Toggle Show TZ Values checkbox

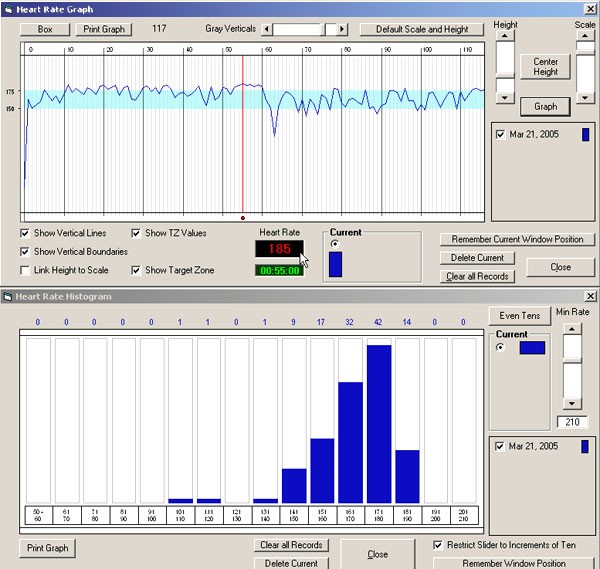coord(136,233)
